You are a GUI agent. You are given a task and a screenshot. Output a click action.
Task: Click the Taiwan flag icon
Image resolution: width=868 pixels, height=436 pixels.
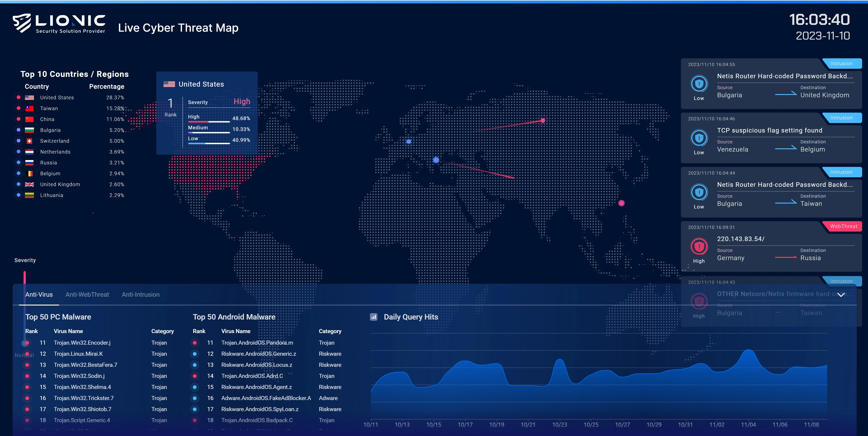pyautogui.click(x=29, y=108)
